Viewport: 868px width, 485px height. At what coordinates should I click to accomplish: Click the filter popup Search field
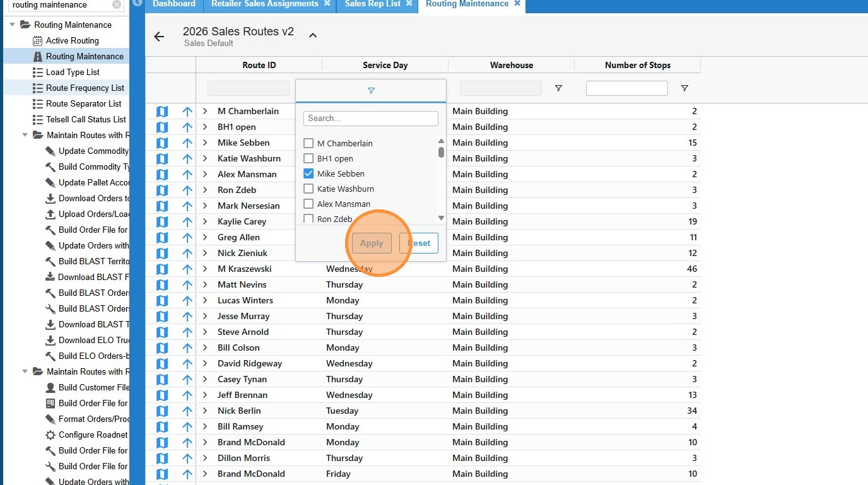[370, 119]
